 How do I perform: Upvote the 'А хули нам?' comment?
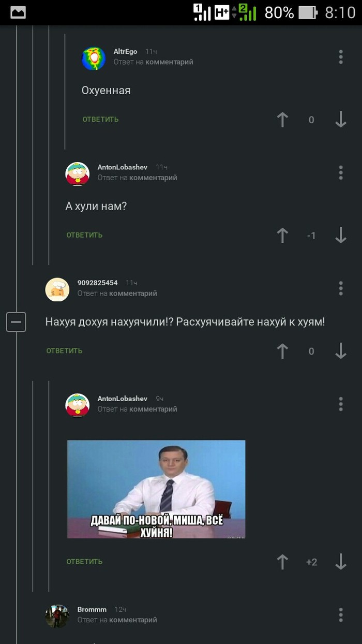(282, 236)
